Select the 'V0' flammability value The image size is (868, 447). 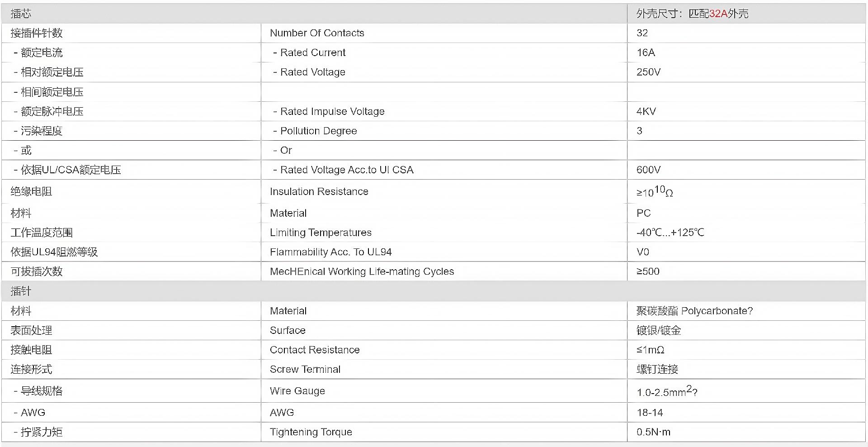643,252
